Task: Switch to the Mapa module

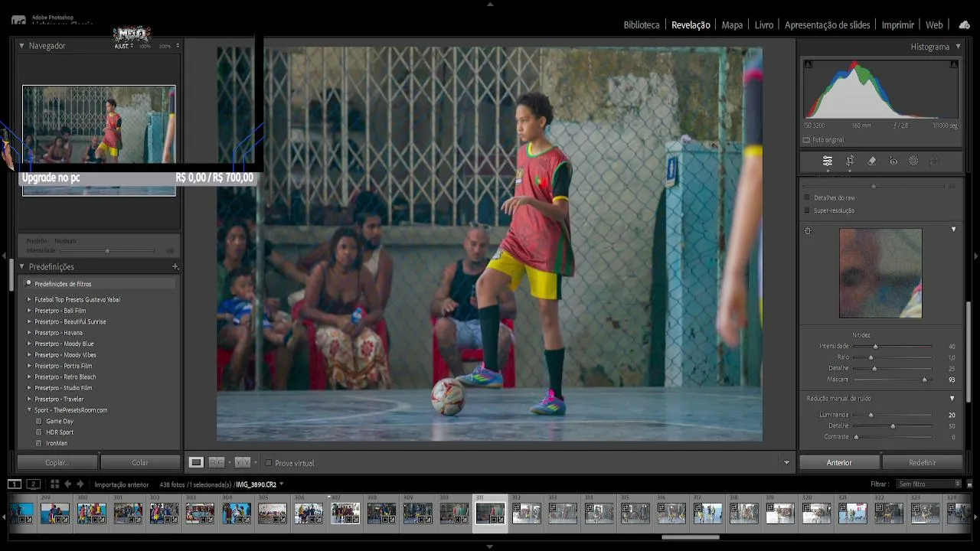Action: pos(732,25)
